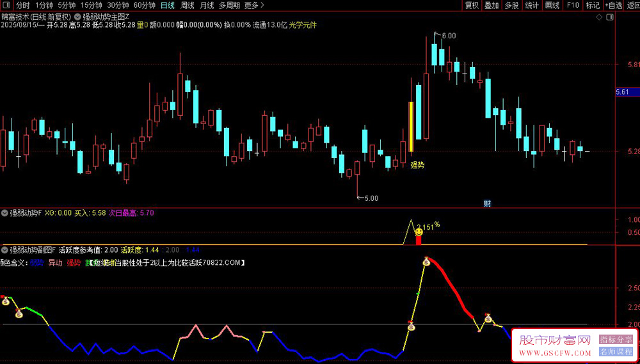Image resolution: width=640 pixels, height=364 pixels.
Task: Click the 指标分享 link in banner
Action: 616,339
